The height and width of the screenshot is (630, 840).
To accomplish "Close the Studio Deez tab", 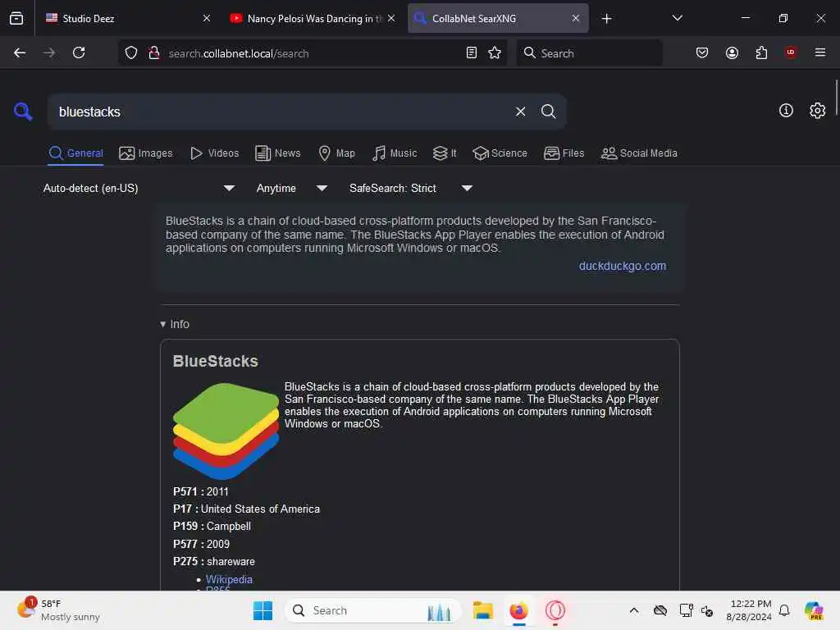I will [x=206, y=18].
